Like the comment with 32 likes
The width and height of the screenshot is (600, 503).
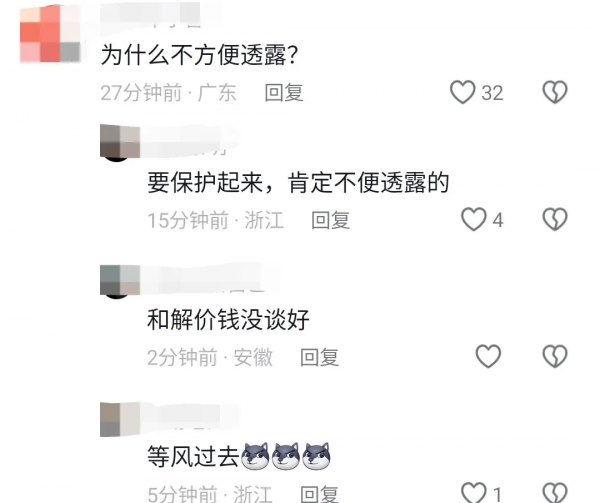point(462,92)
